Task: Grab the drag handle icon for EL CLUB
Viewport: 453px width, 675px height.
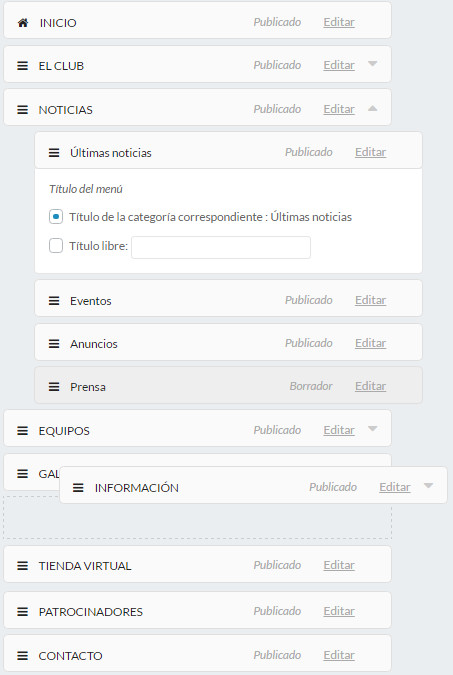Action: point(22,66)
